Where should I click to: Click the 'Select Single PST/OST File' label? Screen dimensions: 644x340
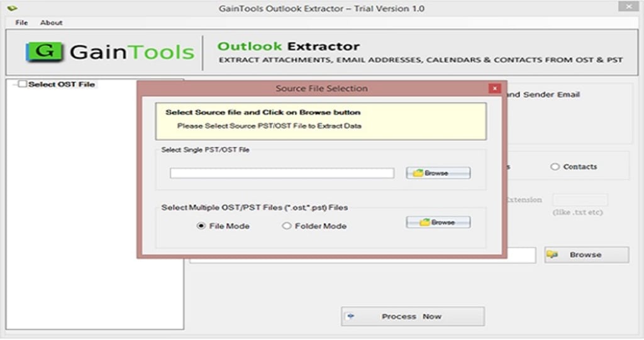205,150
